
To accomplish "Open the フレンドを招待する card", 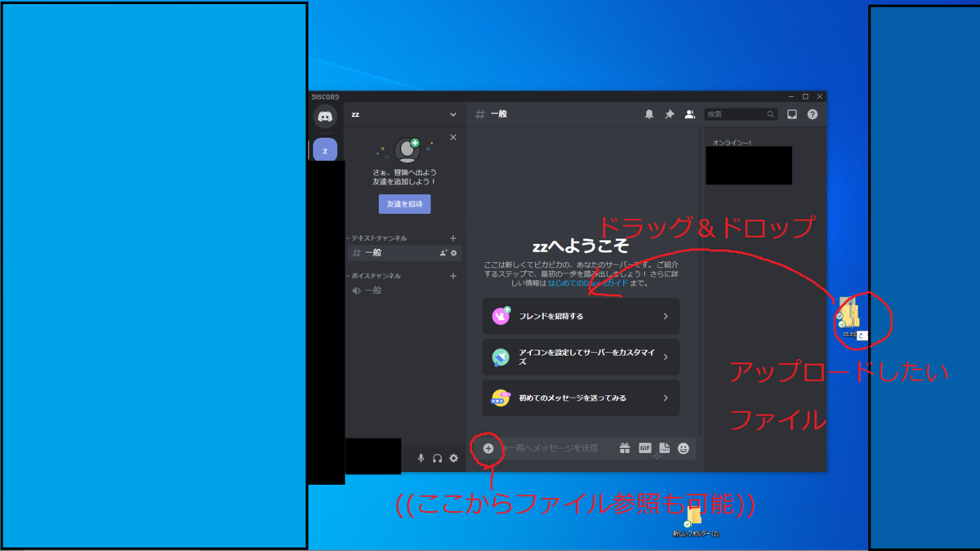I will point(581,317).
